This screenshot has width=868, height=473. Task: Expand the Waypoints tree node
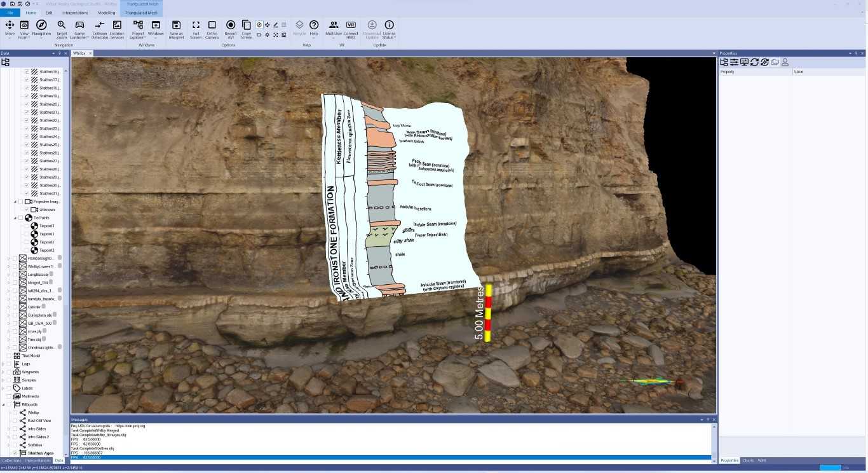click(3, 372)
